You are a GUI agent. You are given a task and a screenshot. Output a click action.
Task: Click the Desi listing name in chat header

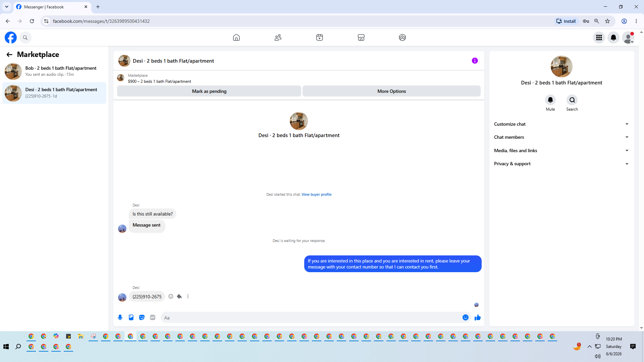(173, 61)
